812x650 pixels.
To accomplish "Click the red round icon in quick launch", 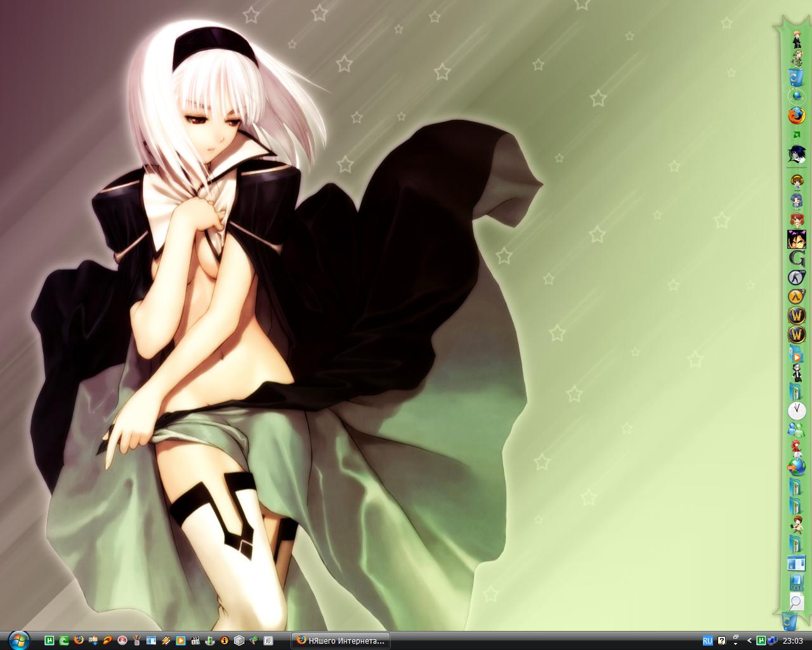I will (122, 640).
